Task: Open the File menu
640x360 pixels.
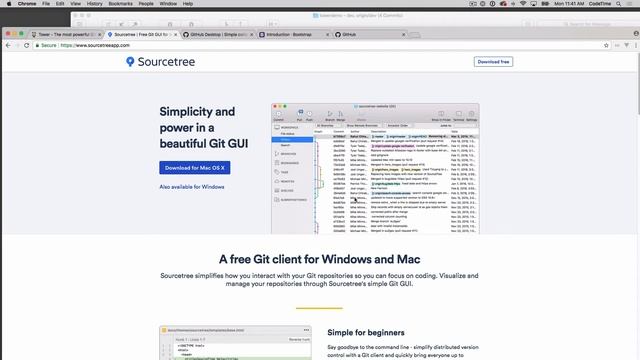Action: (x=46, y=4)
